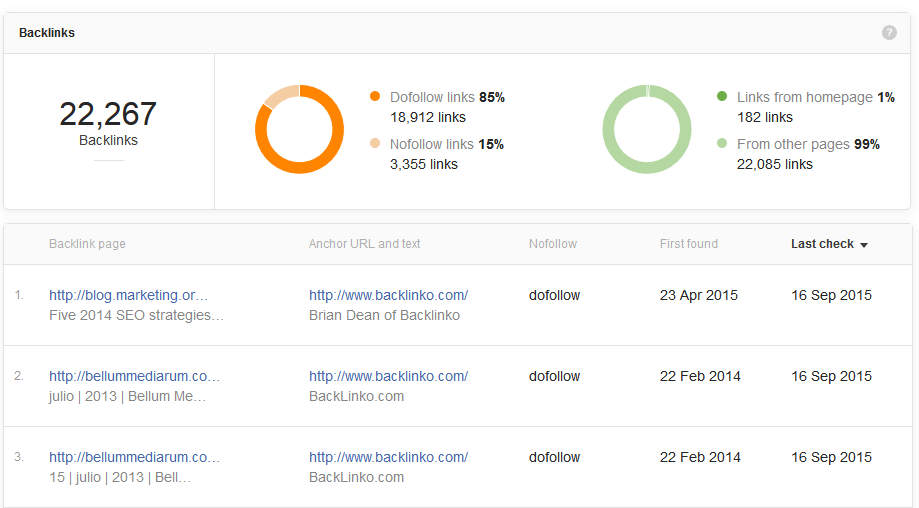Click the orange Dofollow links legend dot
The width and height of the screenshot is (919, 508).
375,97
